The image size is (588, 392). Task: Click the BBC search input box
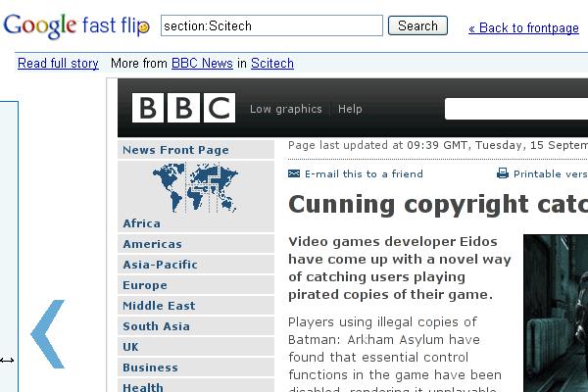pyautogui.click(x=516, y=109)
